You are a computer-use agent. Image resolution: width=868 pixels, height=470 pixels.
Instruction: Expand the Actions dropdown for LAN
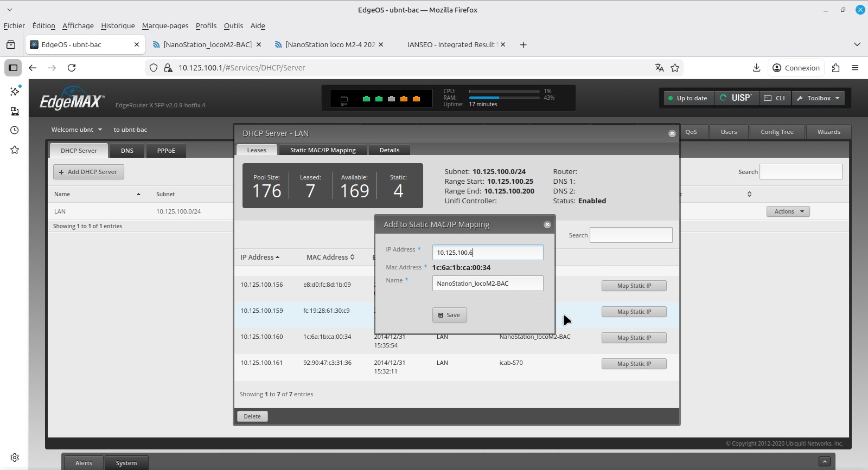tap(788, 211)
